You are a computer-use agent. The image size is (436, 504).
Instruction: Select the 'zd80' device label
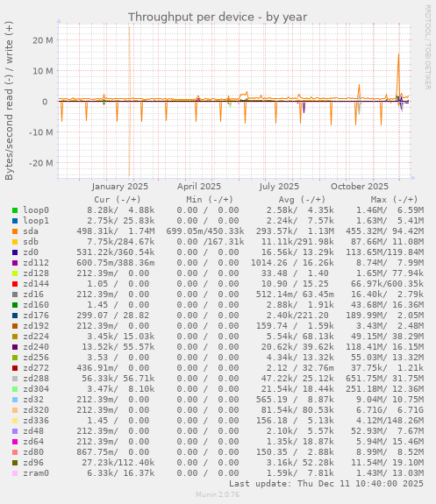click(33, 452)
